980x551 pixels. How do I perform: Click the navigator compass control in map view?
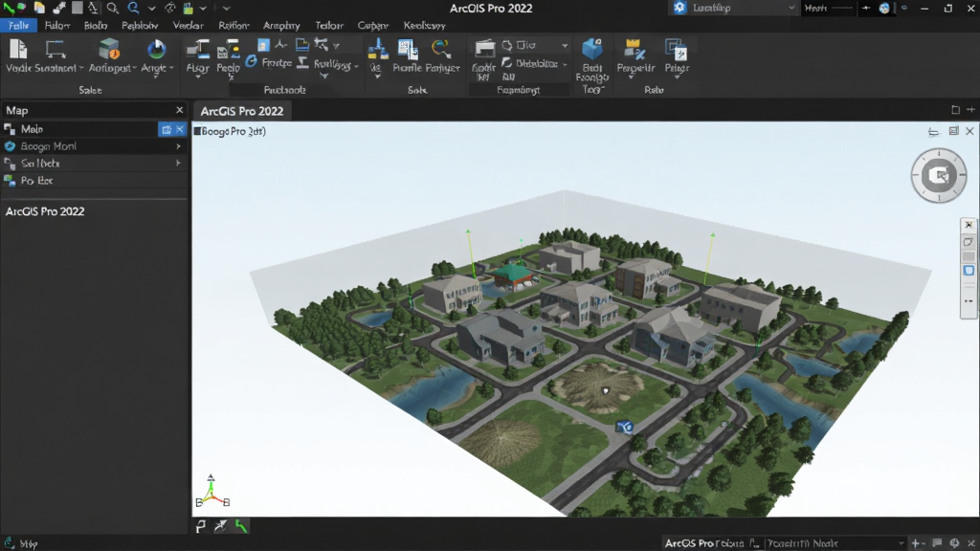[x=939, y=176]
